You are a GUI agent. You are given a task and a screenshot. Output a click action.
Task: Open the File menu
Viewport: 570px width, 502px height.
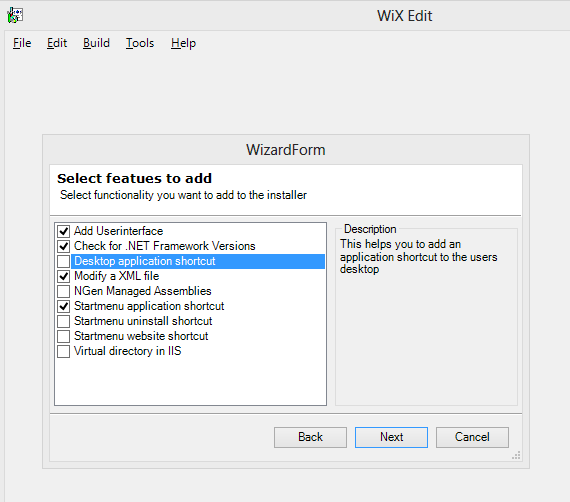[22, 43]
